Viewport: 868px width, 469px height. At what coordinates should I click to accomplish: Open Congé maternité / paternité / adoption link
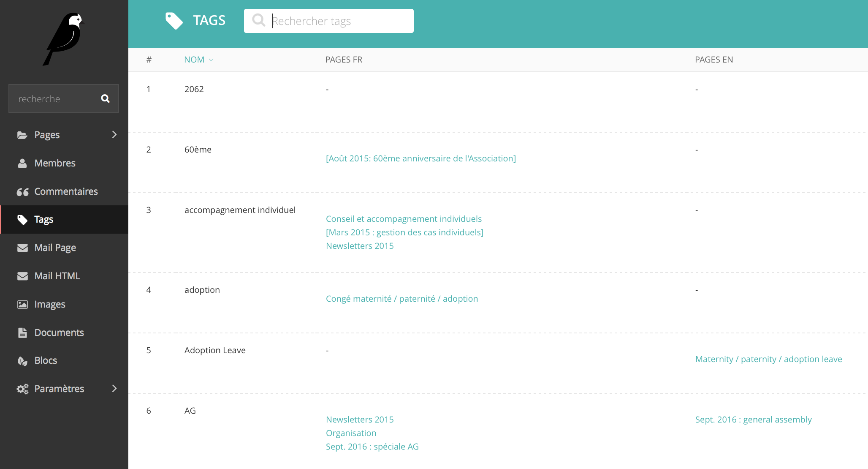tap(401, 299)
